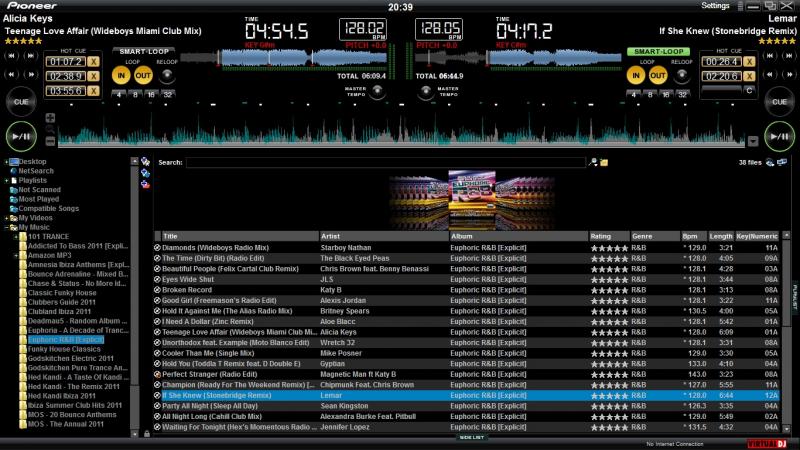This screenshot has height=450, width=800.
Task: Sort the list by Length column
Action: 721,236
